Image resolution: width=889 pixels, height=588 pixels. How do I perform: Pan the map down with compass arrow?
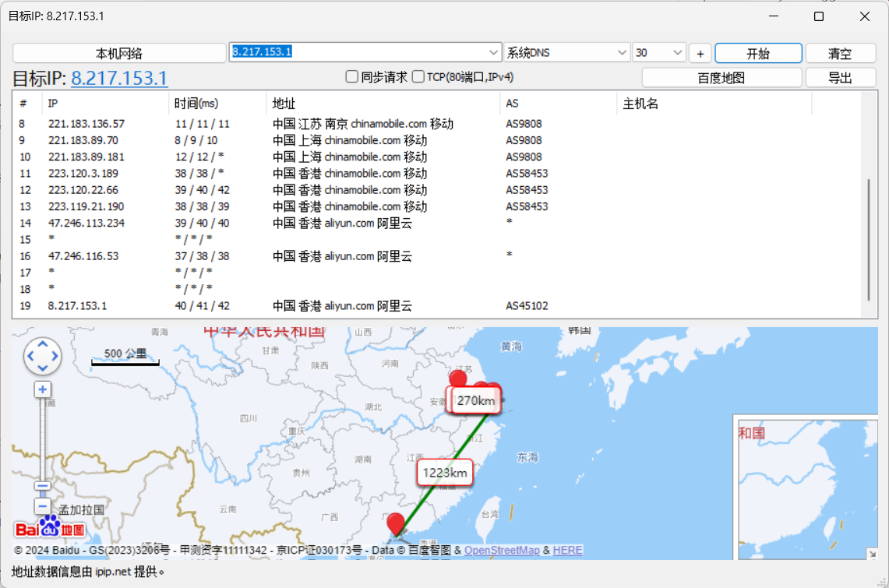(x=43, y=368)
